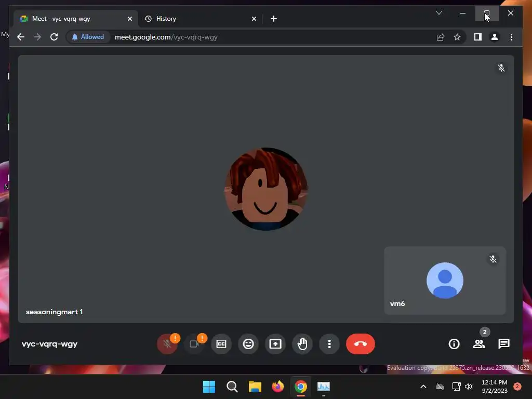
Task: Open the monitor app icon on taskbar
Action: coord(323,387)
